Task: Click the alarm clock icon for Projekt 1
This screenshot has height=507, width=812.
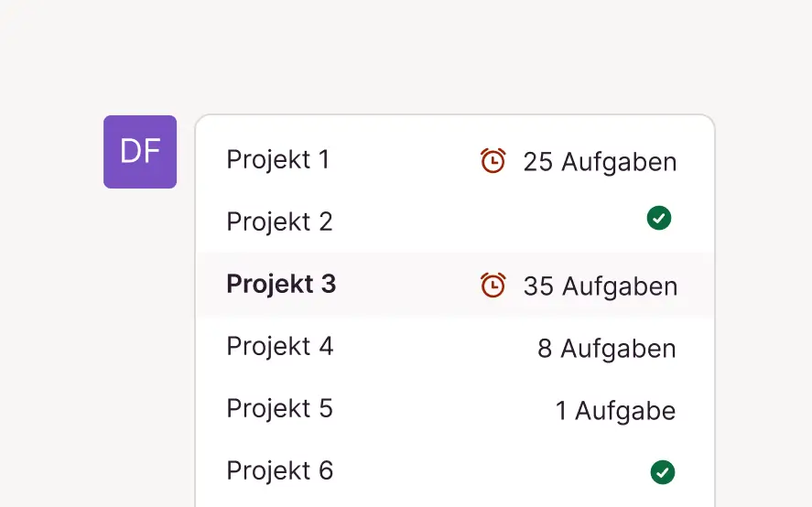Action: tap(493, 161)
